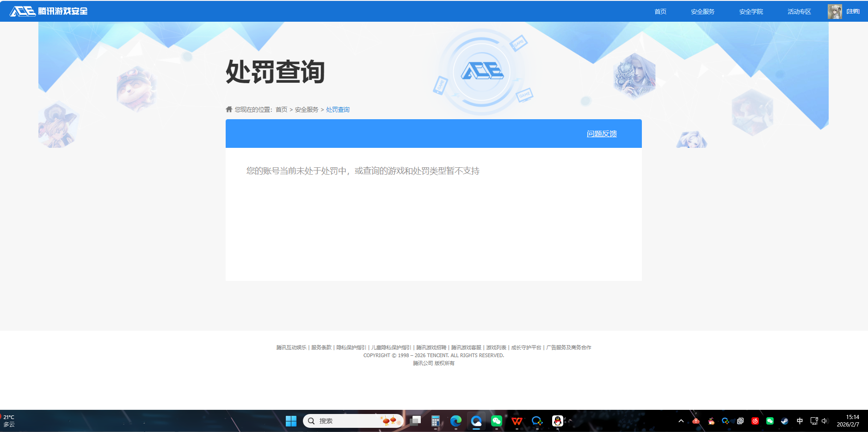Switch to 活动专区 in the navigation bar

pyautogui.click(x=798, y=11)
